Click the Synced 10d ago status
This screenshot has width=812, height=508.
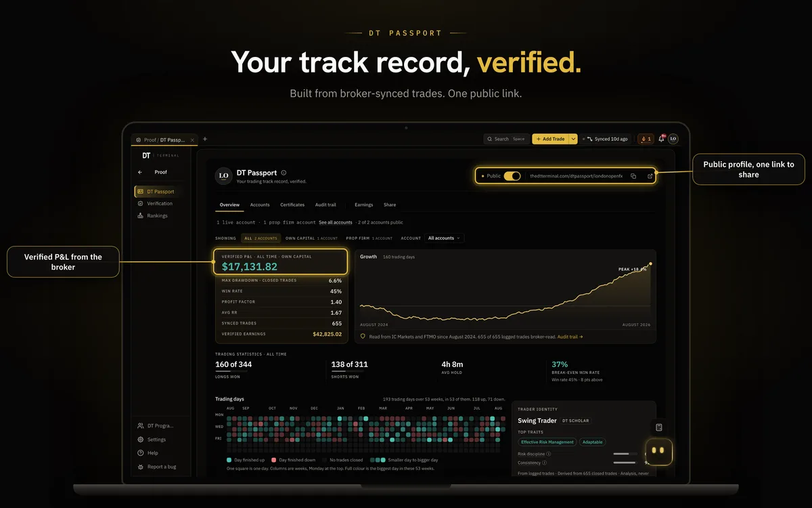[606, 139]
